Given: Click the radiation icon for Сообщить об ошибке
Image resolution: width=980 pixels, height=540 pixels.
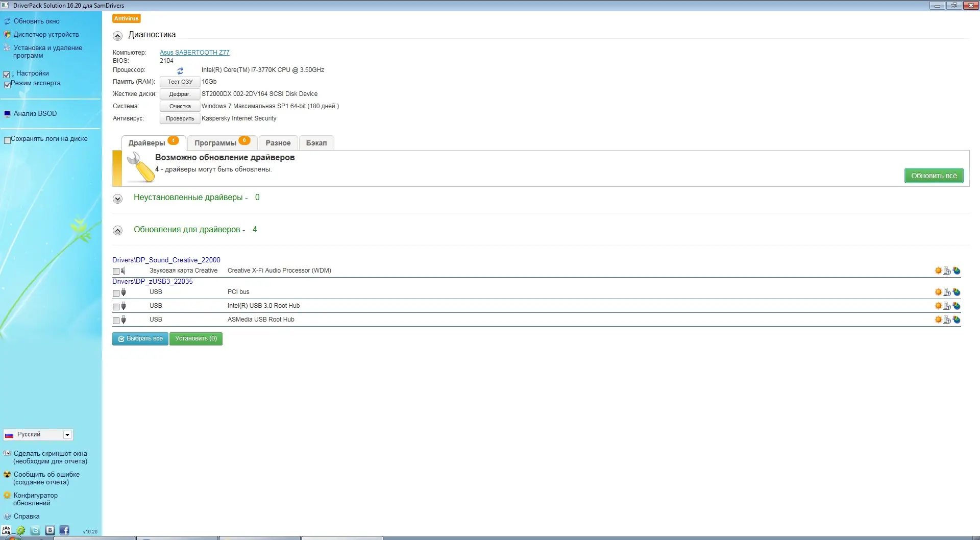Looking at the screenshot, I should coord(7,474).
